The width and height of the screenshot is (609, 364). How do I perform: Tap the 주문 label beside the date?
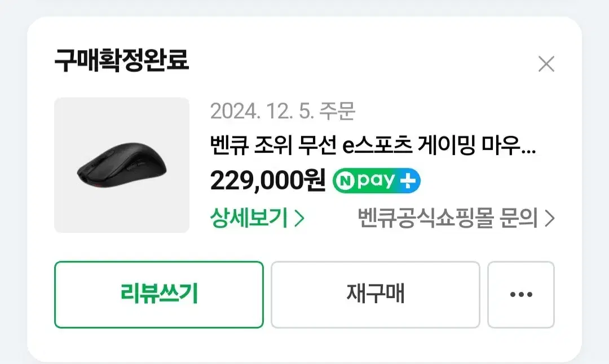click(337, 112)
